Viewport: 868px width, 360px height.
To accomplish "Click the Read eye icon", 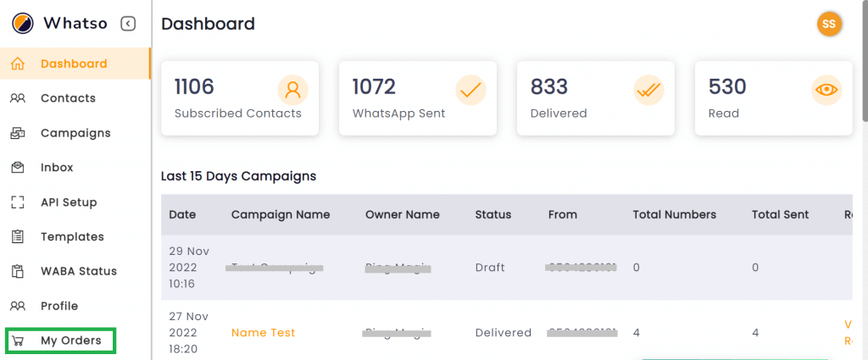I will point(826,90).
